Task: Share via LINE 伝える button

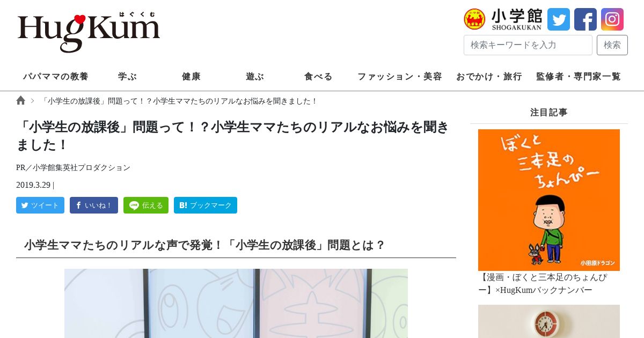Action: (146, 205)
